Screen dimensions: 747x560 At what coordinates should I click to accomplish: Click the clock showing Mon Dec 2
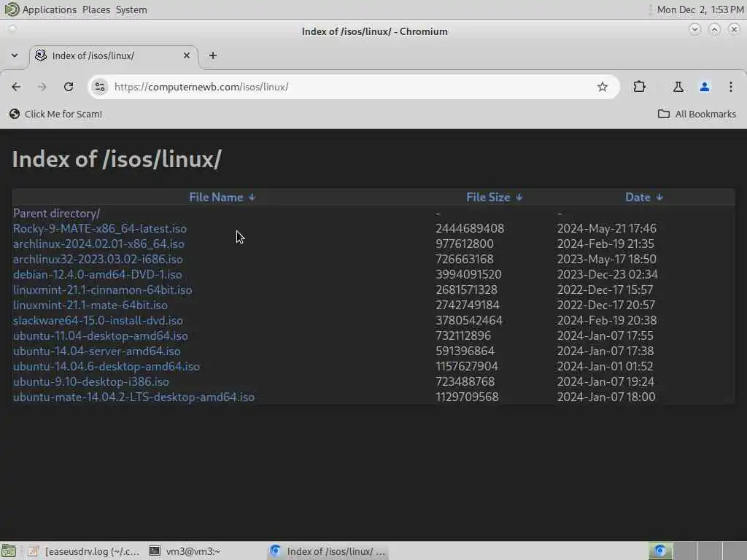(x=700, y=9)
